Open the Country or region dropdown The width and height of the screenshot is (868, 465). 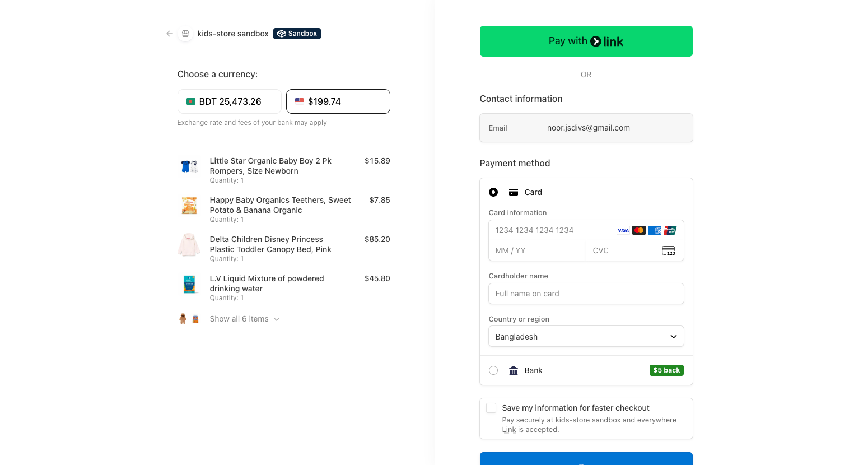(586, 336)
